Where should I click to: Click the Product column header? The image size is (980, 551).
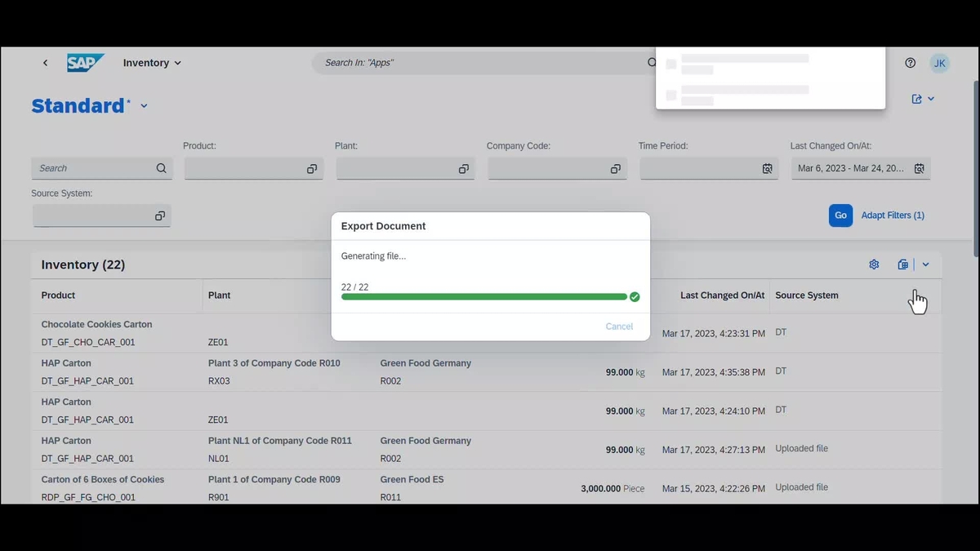pos(58,295)
